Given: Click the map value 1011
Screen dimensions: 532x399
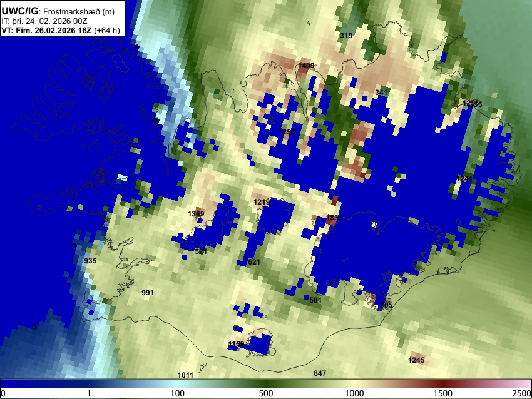Looking at the screenshot, I should (x=185, y=375).
